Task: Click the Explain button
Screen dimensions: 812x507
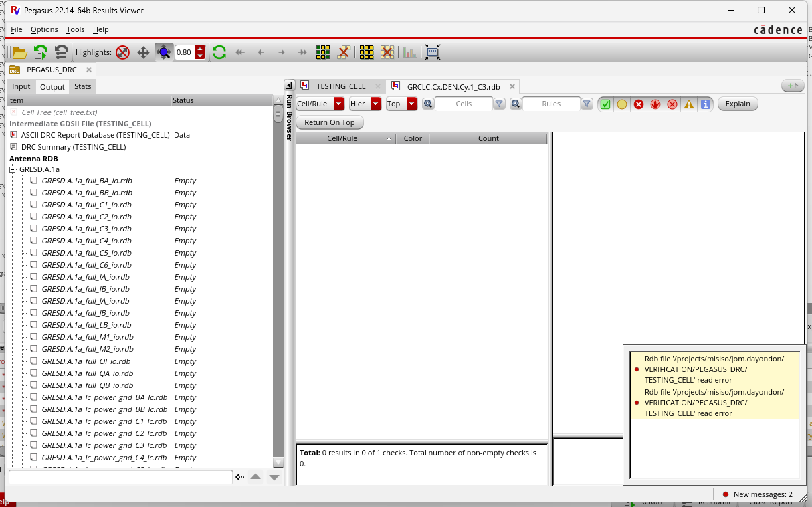Action: 738,104
